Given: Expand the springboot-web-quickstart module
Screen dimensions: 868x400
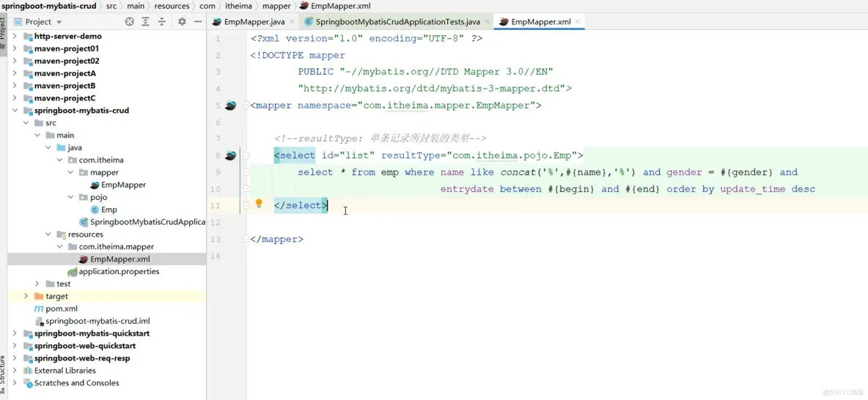Looking at the screenshot, I should point(15,346).
